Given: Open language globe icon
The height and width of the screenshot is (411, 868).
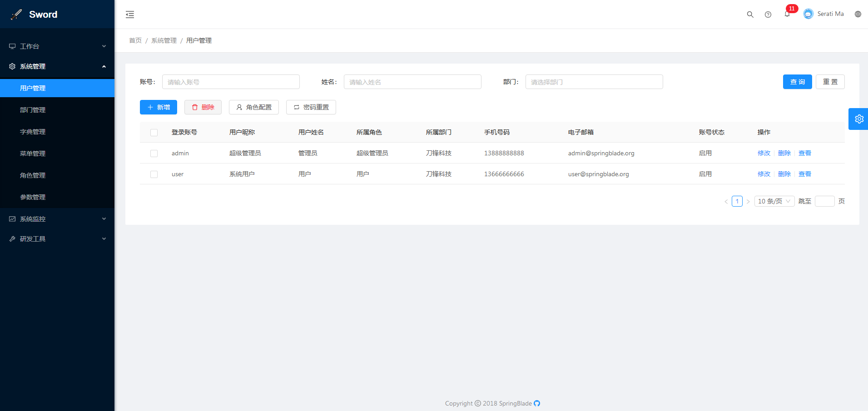Looking at the screenshot, I should point(858,14).
